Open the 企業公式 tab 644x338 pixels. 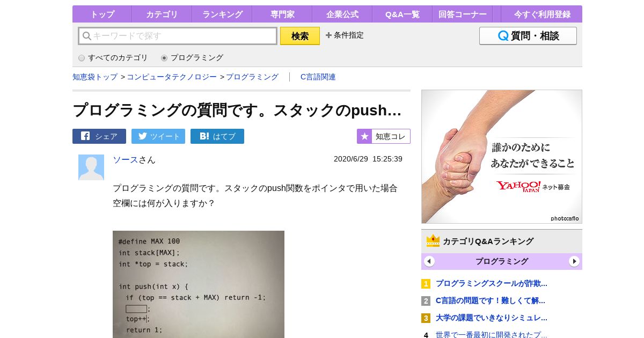coord(342,14)
